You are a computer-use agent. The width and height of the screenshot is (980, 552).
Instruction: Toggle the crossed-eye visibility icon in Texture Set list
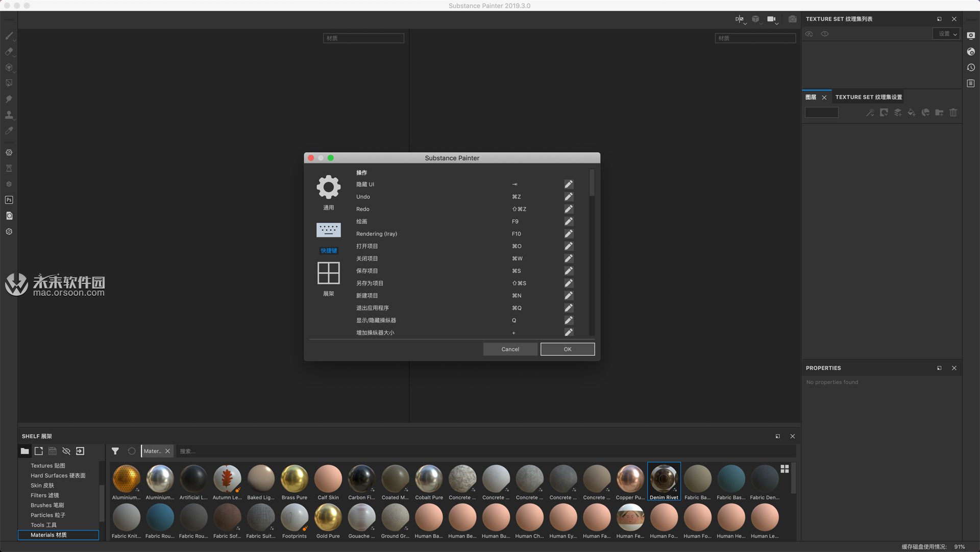(x=809, y=34)
